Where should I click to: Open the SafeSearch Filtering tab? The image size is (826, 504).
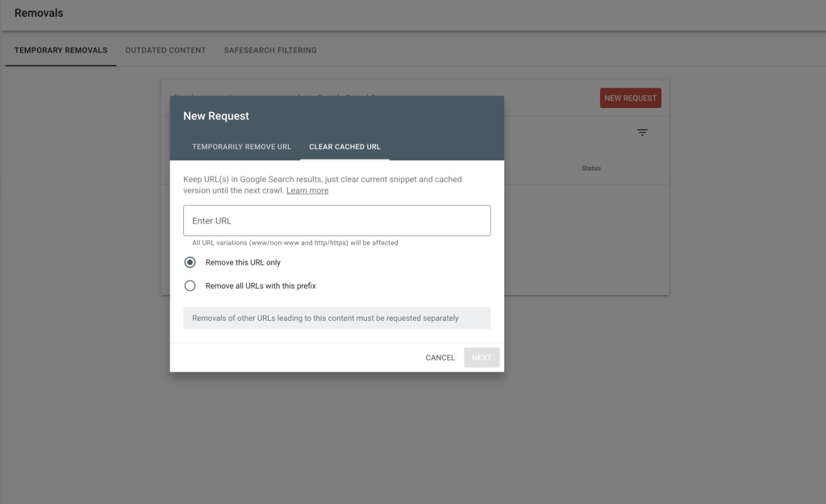pyautogui.click(x=270, y=51)
